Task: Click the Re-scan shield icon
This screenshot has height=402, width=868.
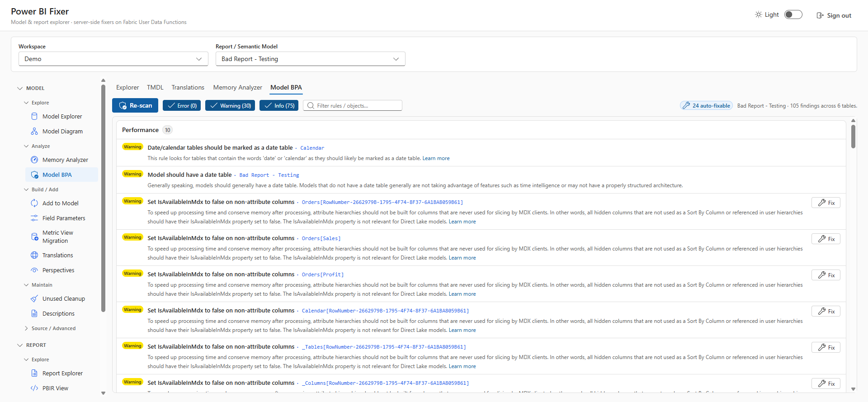Action: [x=123, y=106]
